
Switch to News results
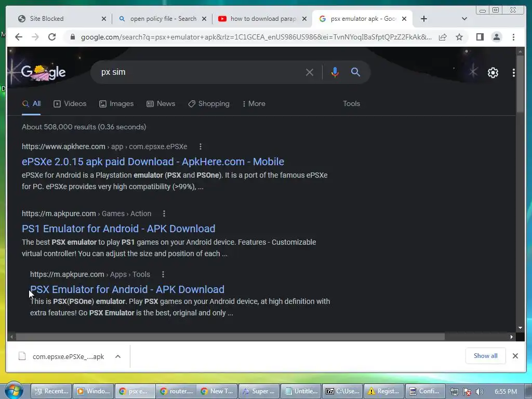coord(161,104)
